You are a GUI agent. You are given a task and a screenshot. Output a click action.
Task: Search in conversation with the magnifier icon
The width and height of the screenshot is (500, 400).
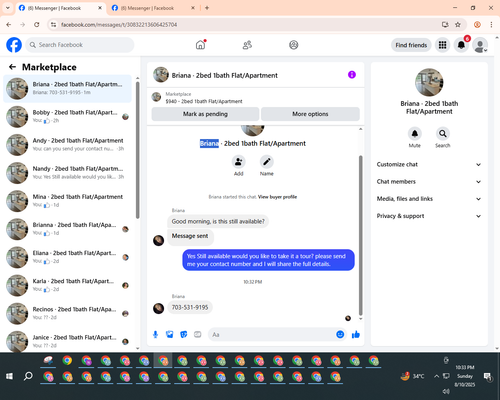click(x=443, y=134)
